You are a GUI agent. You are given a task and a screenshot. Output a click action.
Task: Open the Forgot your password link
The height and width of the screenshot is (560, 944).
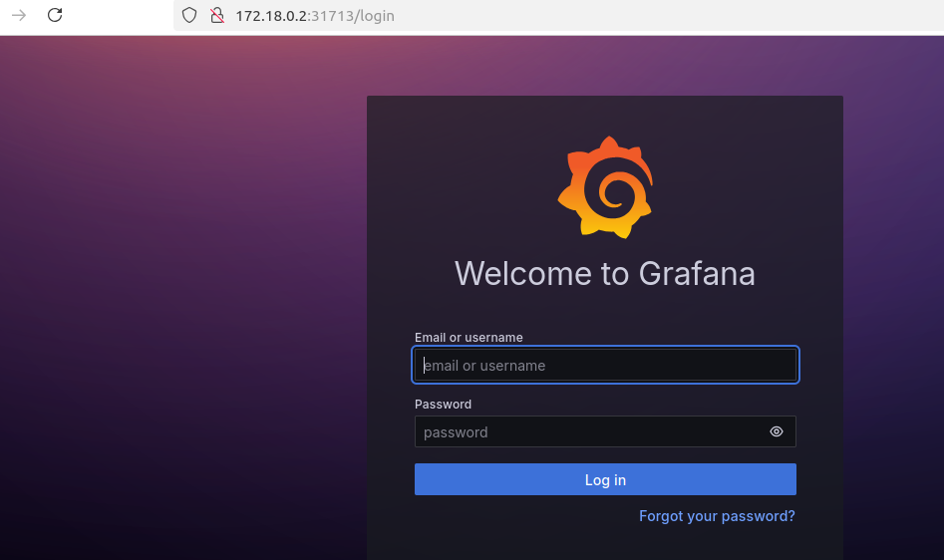pos(717,516)
